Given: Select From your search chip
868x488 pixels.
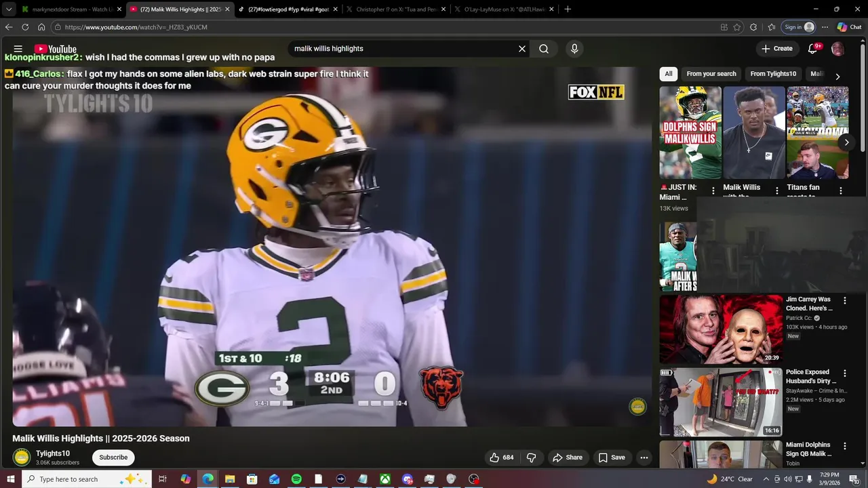Looking at the screenshot, I should click(x=711, y=74).
